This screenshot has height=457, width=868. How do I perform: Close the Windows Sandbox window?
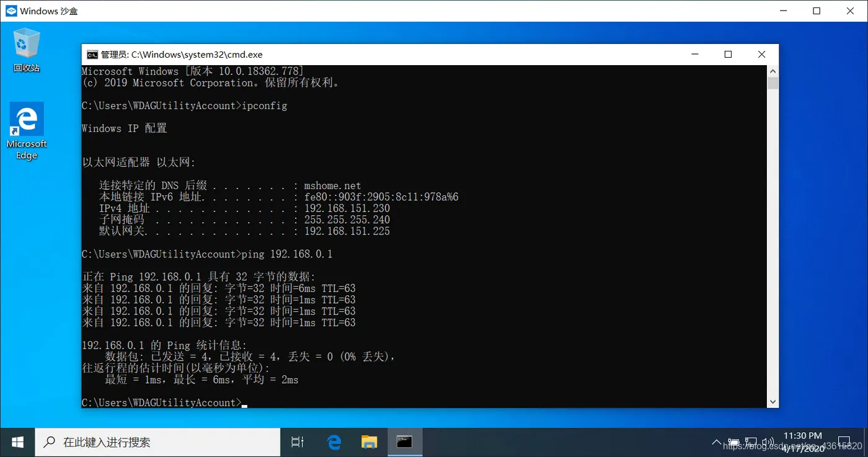click(851, 11)
